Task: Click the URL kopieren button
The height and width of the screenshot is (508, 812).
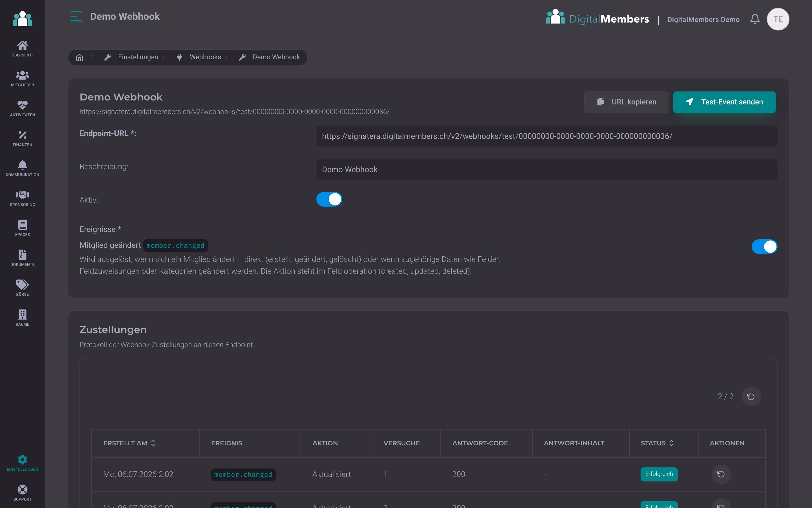Action: [x=626, y=102]
